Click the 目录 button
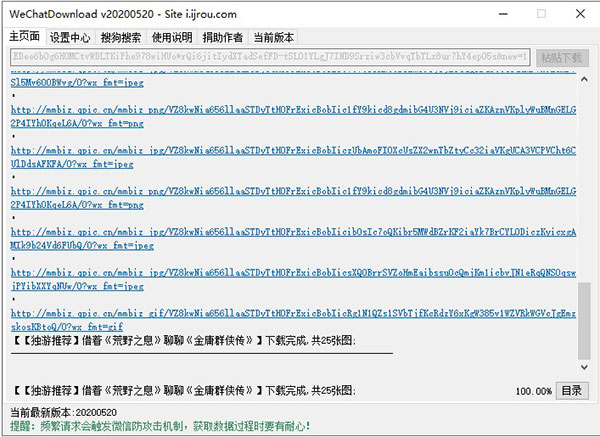 (x=572, y=391)
